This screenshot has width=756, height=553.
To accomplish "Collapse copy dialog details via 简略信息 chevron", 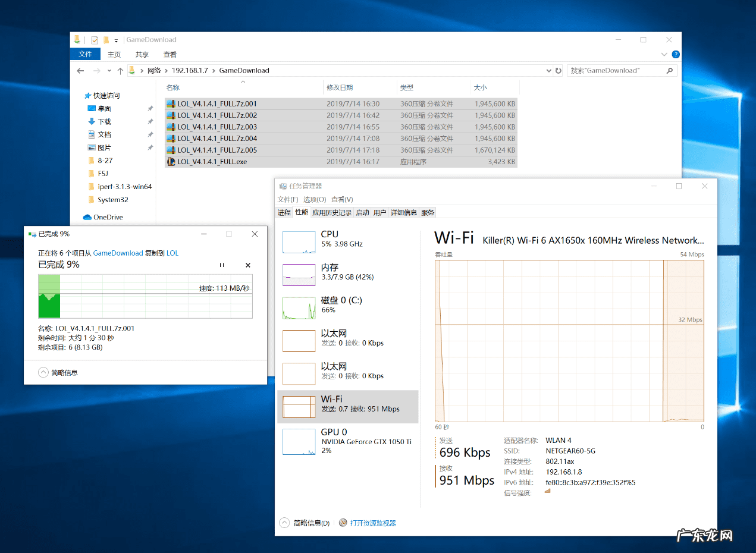I will pyautogui.click(x=43, y=372).
